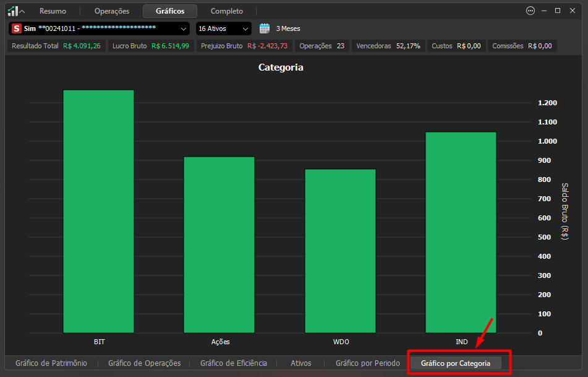588x377 pixels.
Task: Show the Gráfico de Eficiência view
Action: coord(234,363)
